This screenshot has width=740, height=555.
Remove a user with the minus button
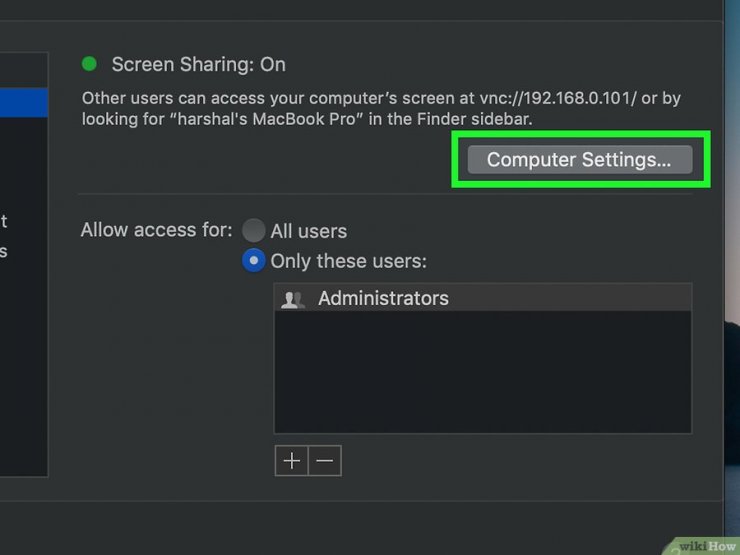[x=325, y=461]
